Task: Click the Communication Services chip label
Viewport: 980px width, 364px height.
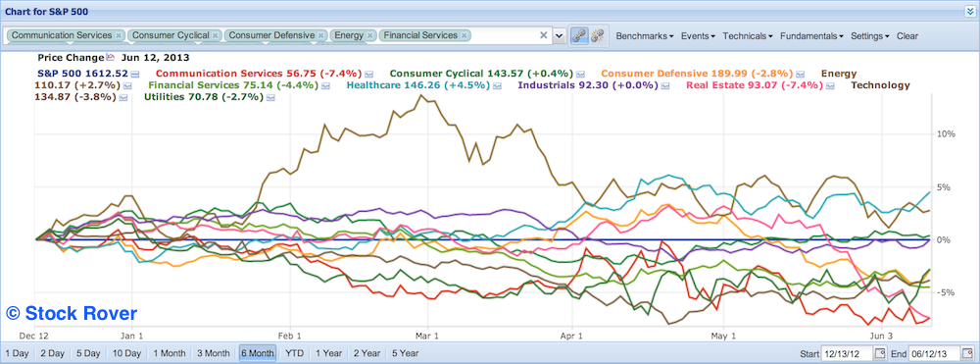Action: tap(62, 35)
